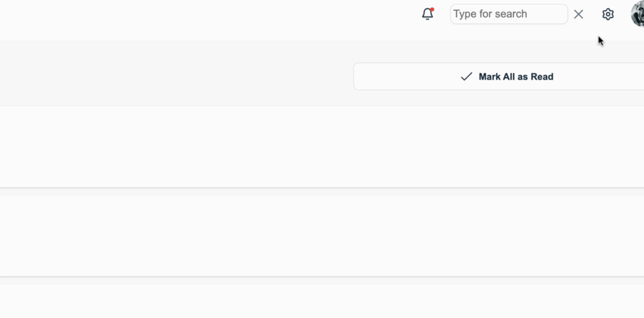Dismiss the search bar with the X
Image resolution: width=644 pixels, height=318 pixels.
click(578, 14)
